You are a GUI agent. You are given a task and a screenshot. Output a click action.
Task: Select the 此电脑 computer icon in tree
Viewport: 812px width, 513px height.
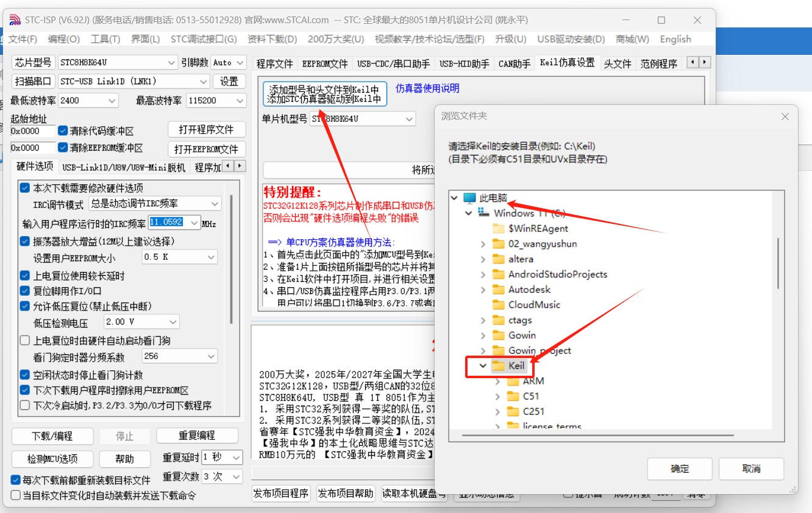[x=469, y=198]
